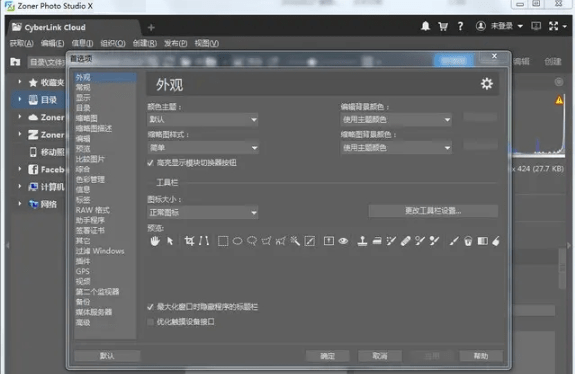Select the ellipse selection tool icon
This screenshot has width=575, height=374.
237,241
